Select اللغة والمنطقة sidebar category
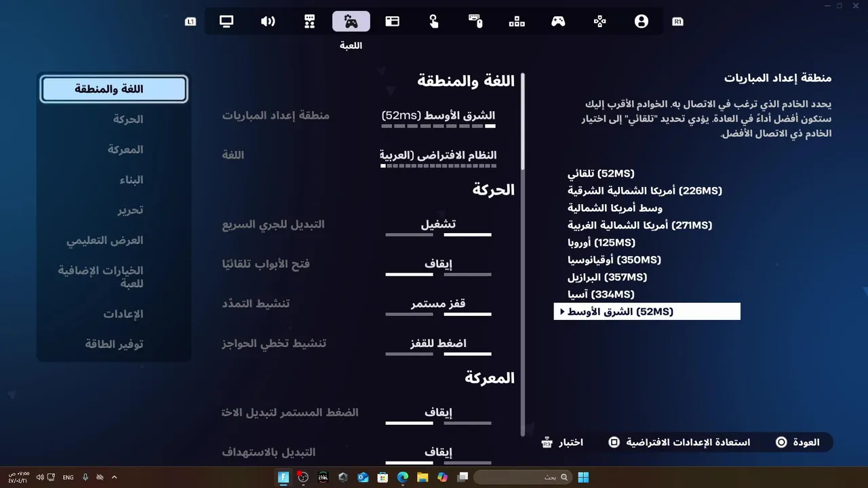Image resolution: width=868 pixels, height=488 pixels. coord(113,89)
